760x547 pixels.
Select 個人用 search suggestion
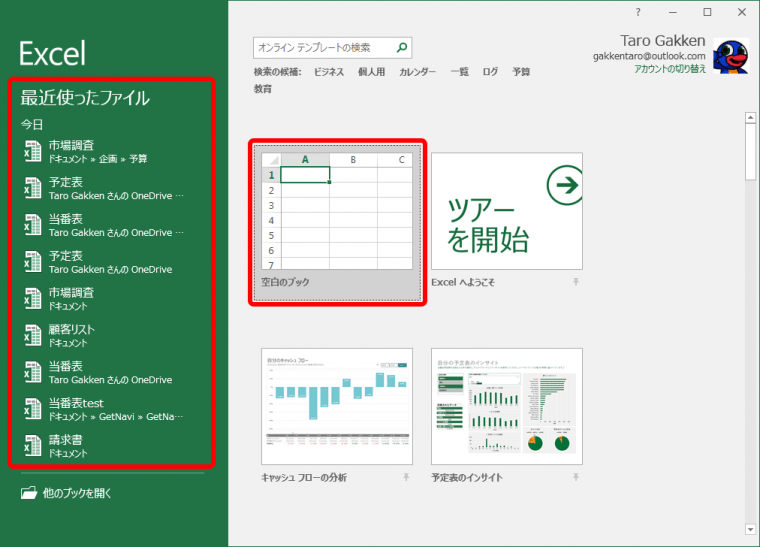coord(371,72)
